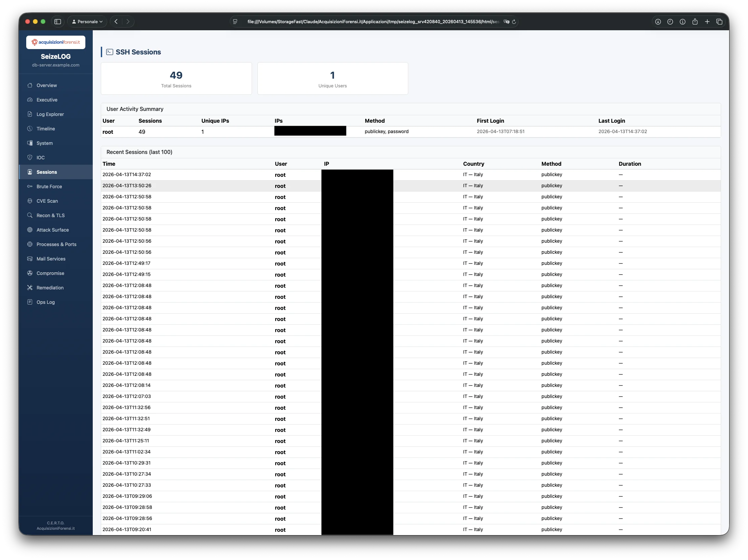Reload the current page
This screenshot has height=560, width=748.
(x=514, y=21)
